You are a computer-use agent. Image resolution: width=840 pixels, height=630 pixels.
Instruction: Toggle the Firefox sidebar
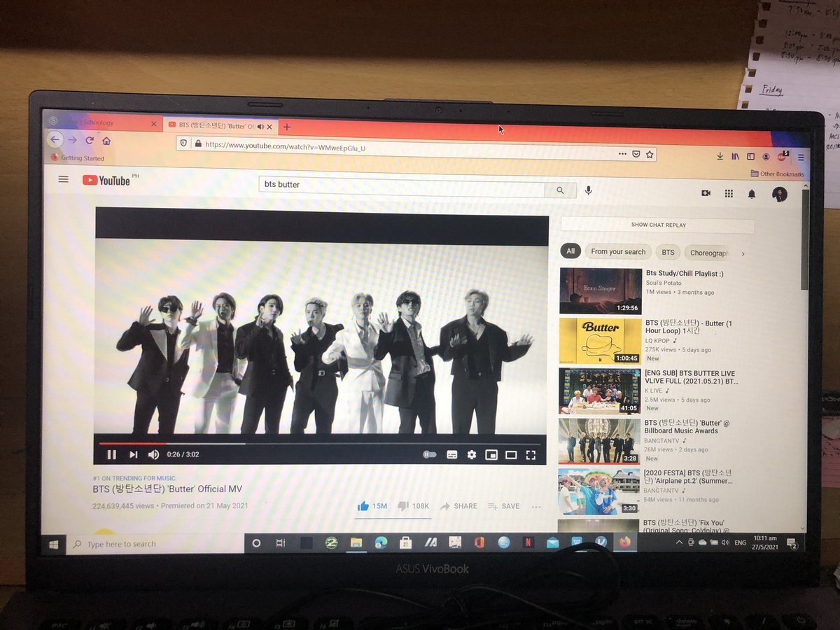point(751,157)
